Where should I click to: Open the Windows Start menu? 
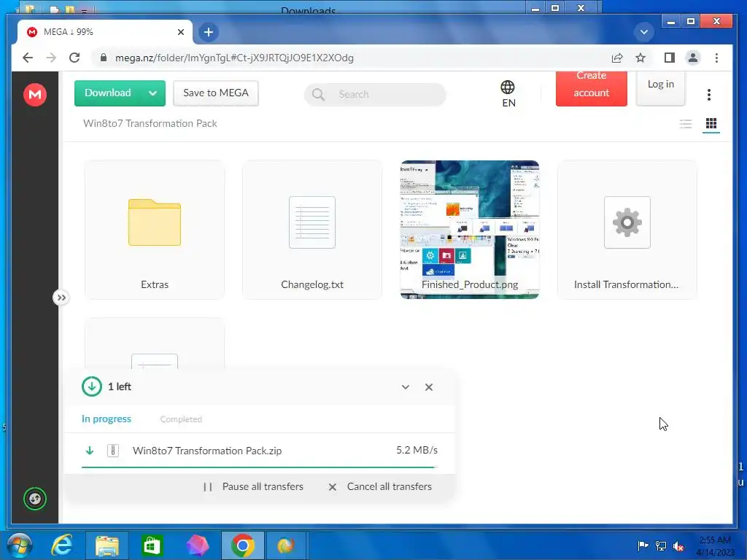coord(19,545)
